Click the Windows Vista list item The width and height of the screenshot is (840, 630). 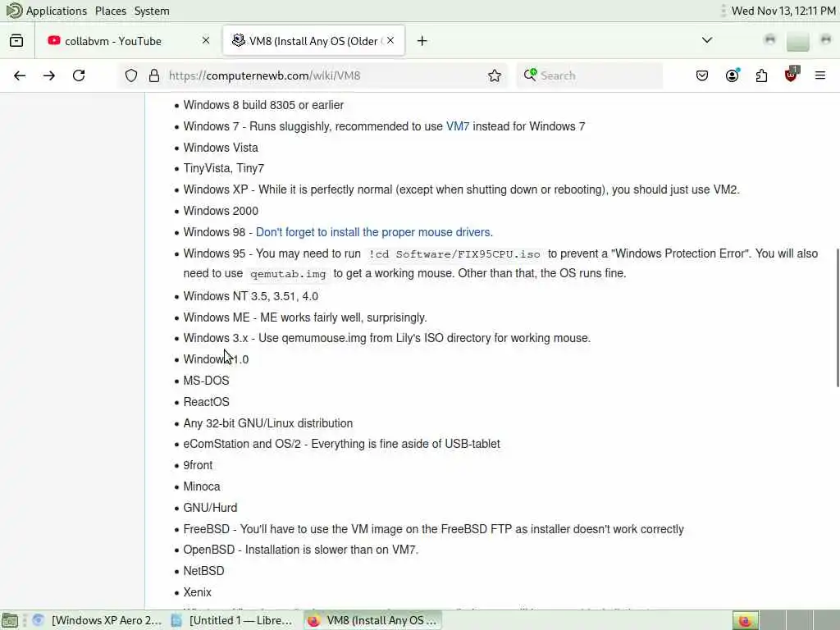(x=221, y=148)
